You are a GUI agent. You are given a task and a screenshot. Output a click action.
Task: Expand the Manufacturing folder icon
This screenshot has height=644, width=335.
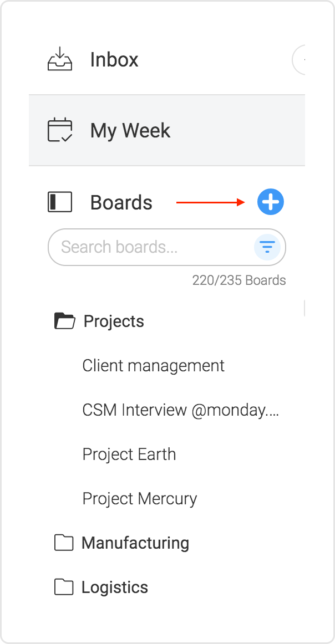(x=64, y=543)
